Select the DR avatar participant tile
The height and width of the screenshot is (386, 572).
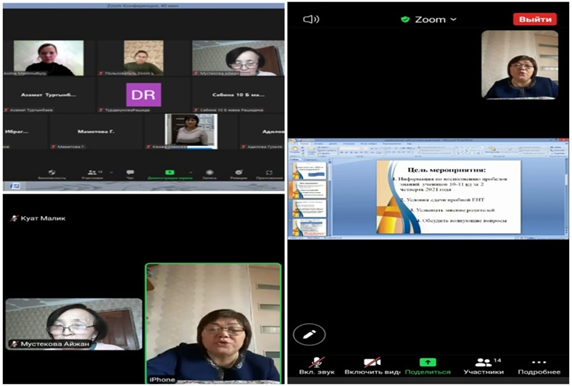(144, 95)
